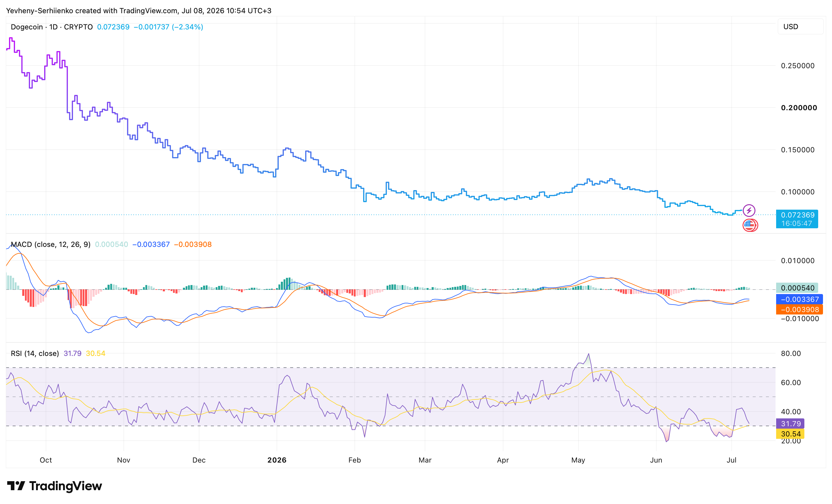
Task: Click the yellow 30.54 RSI axis tag
Action: [x=790, y=434]
